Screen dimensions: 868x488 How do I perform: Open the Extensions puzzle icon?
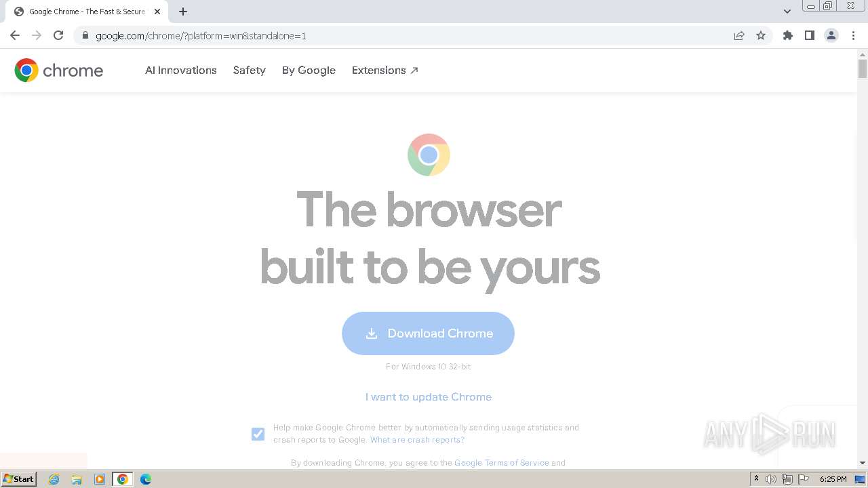pyautogui.click(x=788, y=35)
